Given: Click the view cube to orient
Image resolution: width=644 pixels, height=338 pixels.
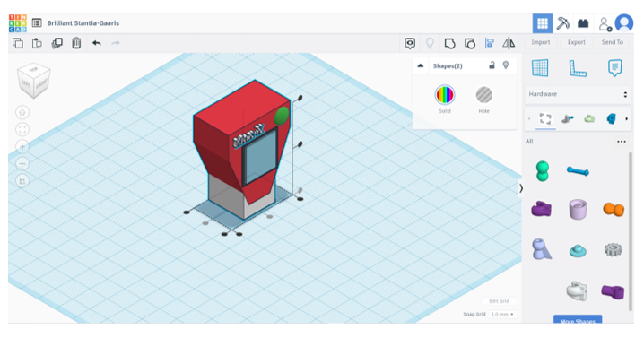Looking at the screenshot, I should point(34,81).
